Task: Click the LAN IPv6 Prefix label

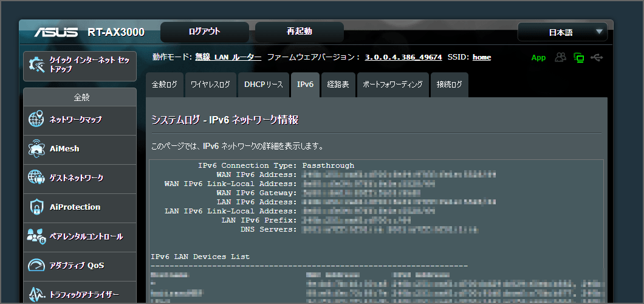Action: [x=259, y=220]
